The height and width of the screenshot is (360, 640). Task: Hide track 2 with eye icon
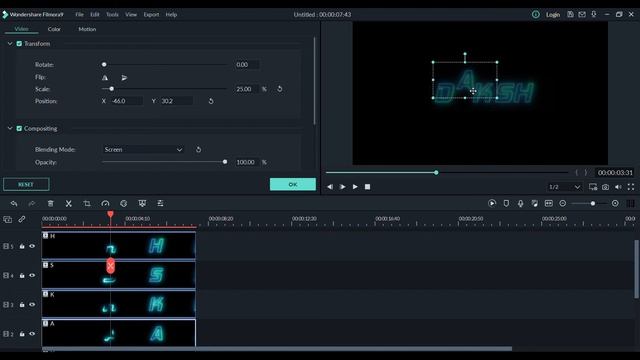coord(32,334)
